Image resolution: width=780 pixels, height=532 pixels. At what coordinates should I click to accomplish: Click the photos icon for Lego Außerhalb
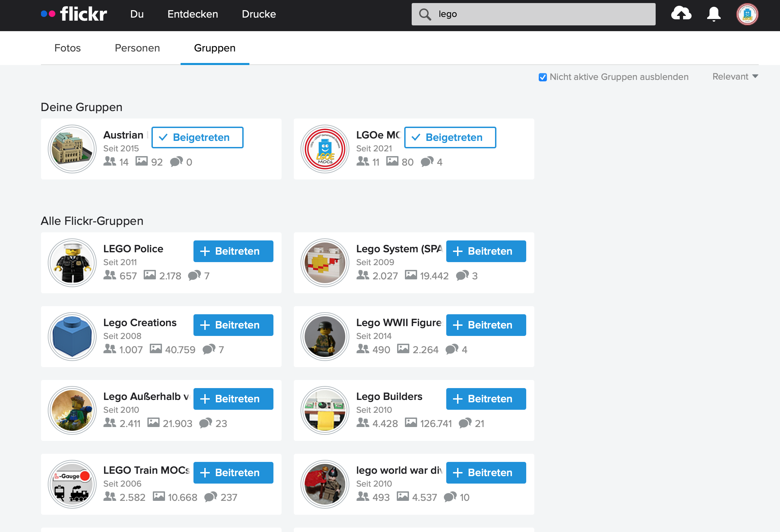click(x=153, y=423)
